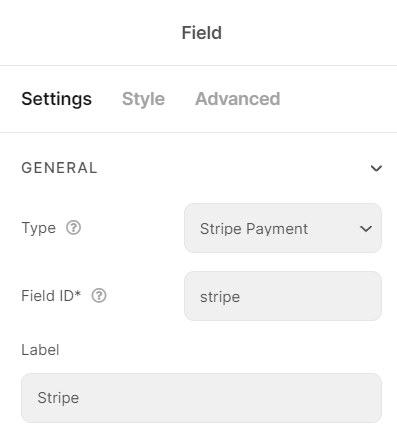The image size is (397, 430).
Task: Open the Advanced tab
Action: pos(238,99)
